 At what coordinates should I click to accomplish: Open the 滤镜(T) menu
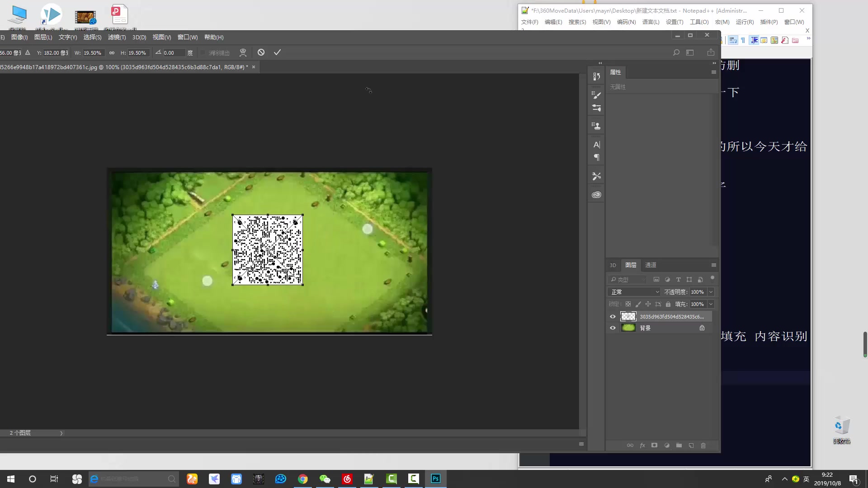[117, 38]
